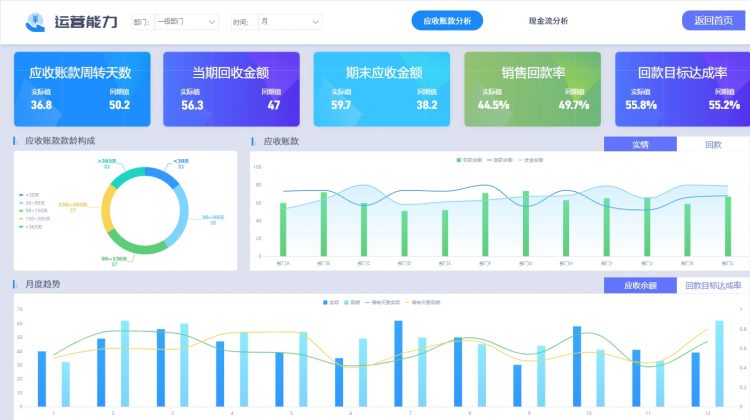Toggle the >365天 legend item

[31, 226]
